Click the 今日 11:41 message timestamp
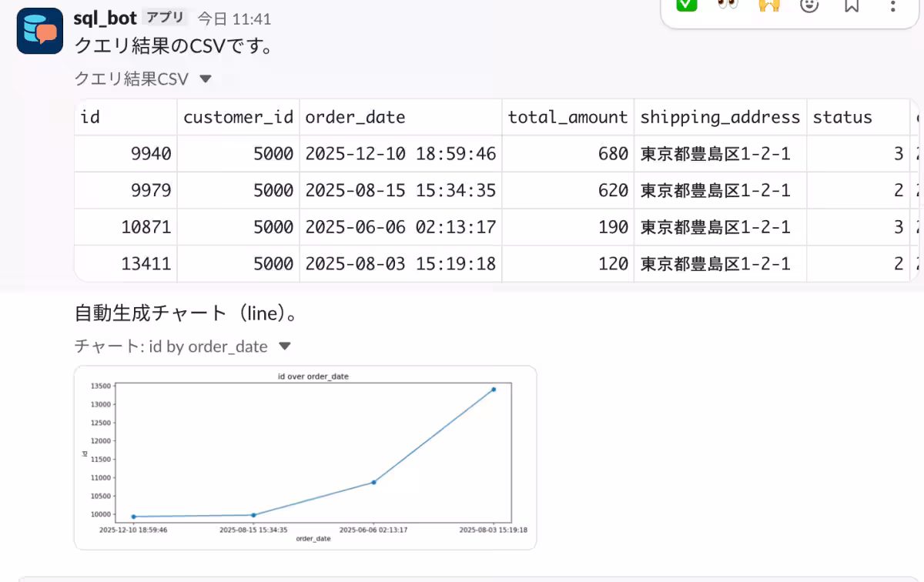 (x=234, y=18)
